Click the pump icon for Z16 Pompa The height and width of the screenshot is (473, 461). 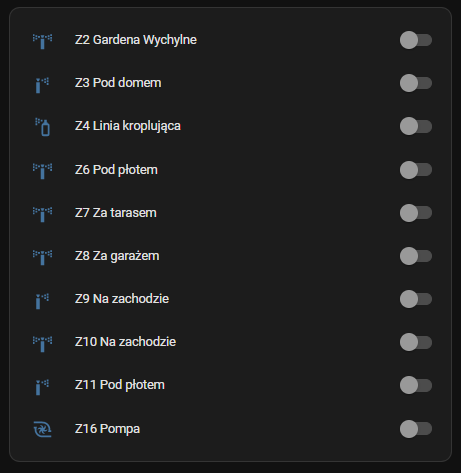pos(42,429)
